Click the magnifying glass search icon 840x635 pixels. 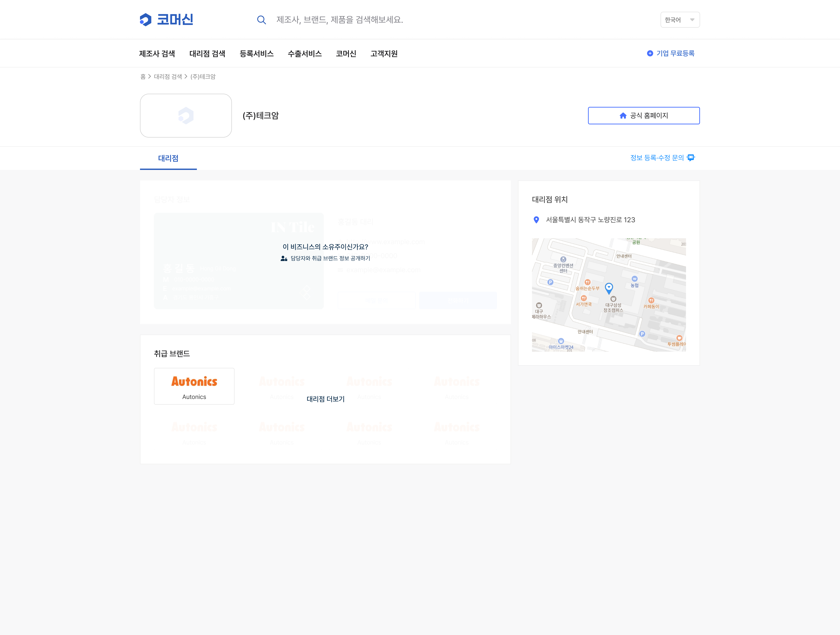pos(261,20)
